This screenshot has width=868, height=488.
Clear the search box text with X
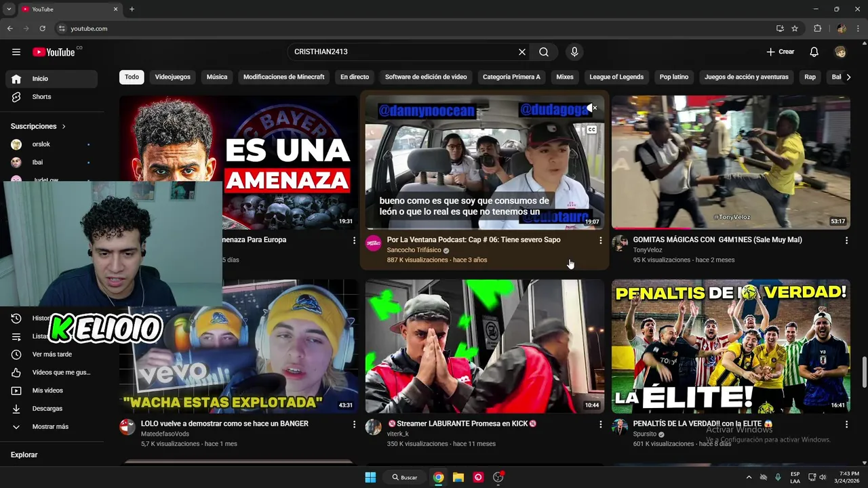pyautogui.click(x=522, y=52)
